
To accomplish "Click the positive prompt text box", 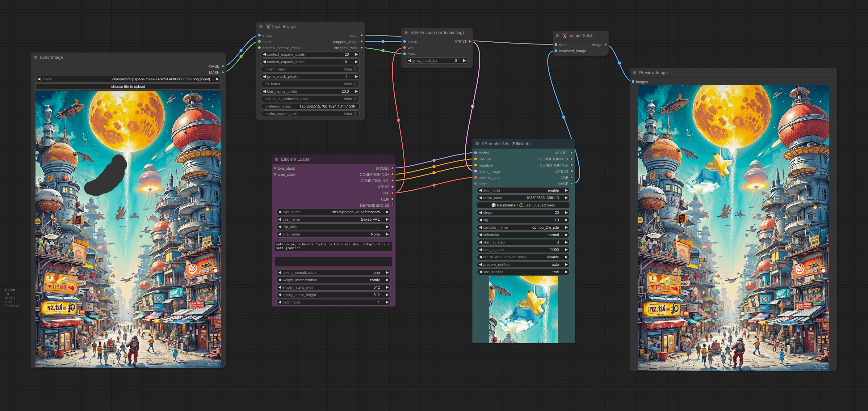I will click(333, 246).
